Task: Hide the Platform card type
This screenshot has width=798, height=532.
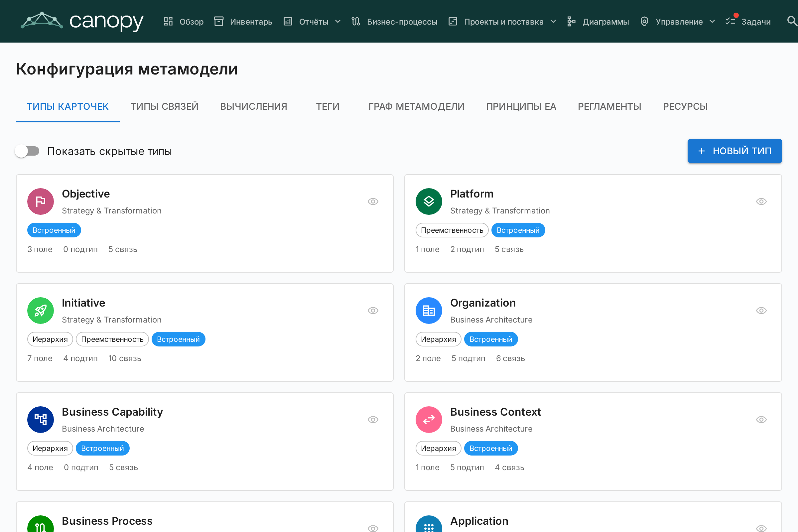Action: pos(761,201)
